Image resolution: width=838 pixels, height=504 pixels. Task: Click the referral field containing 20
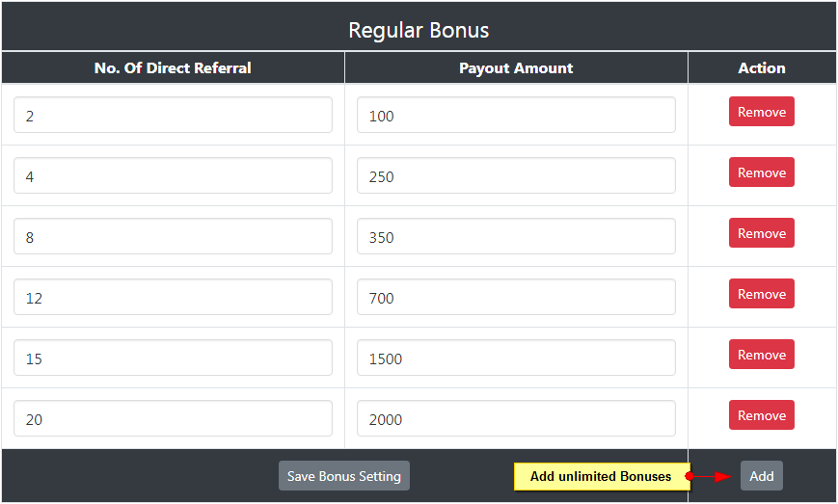click(x=173, y=419)
